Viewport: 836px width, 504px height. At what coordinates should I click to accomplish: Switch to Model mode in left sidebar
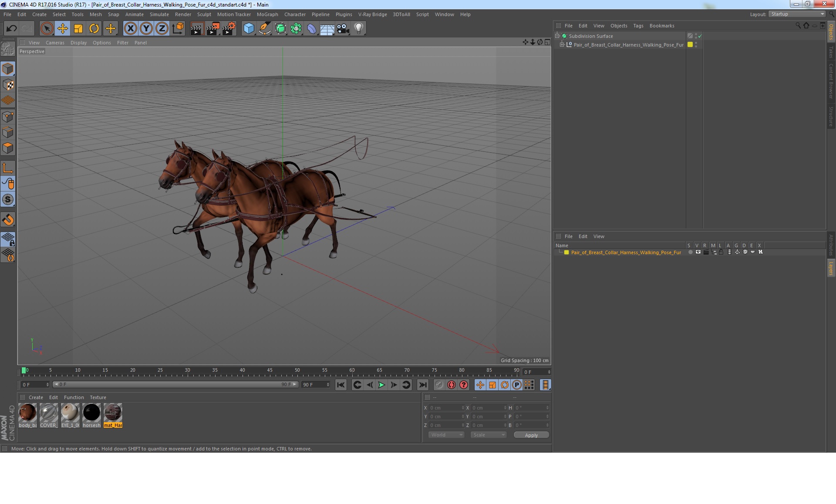(x=8, y=69)
